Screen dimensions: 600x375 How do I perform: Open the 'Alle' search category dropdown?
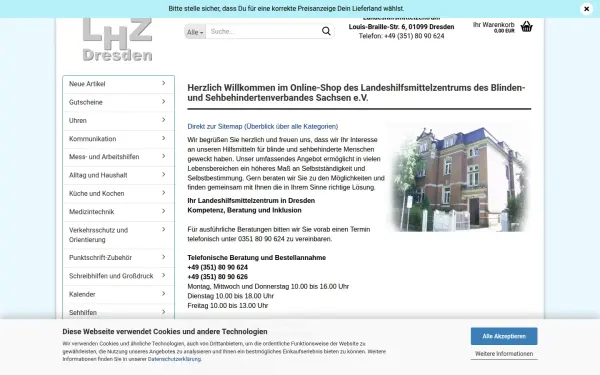click(195, 32)
